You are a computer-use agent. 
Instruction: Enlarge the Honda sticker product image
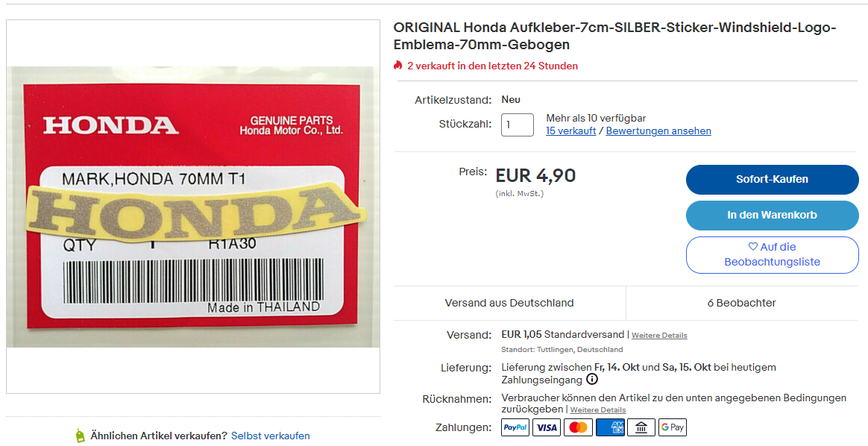click(x=192, y=207)
